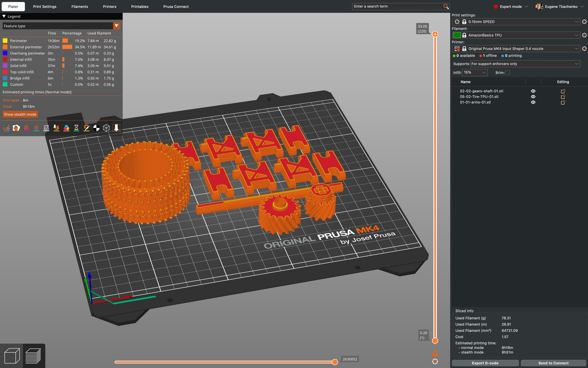588x368 pixels.
Task: Open the Prusa Connect tab
Action: point(176,7)
